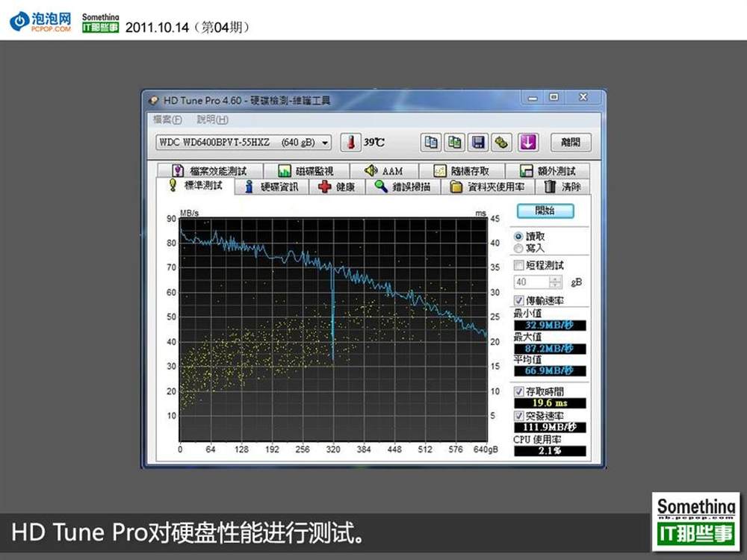Open the options wrench icon

coord(501,143)
